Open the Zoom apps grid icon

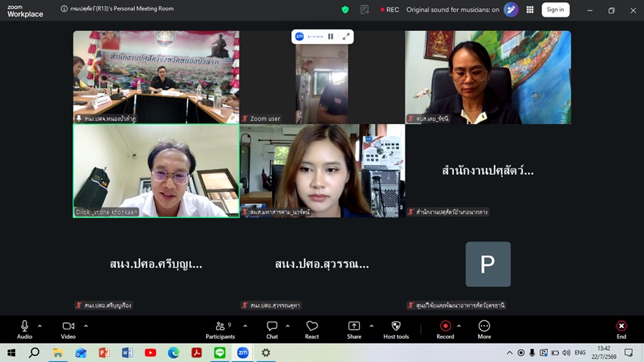tap(530, 9)
